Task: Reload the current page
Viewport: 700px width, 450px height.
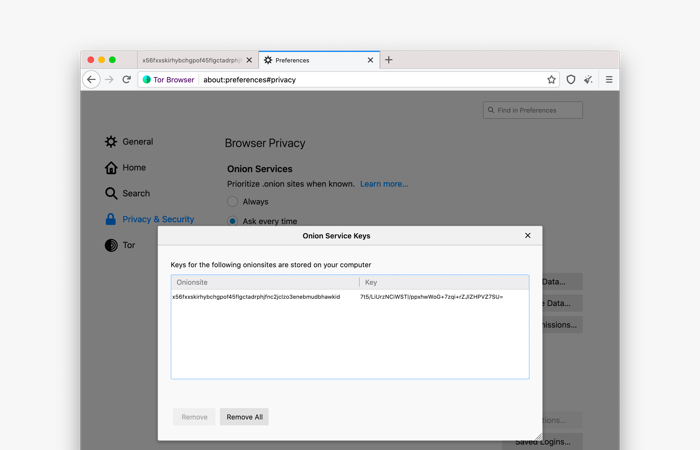Action: 127,80
